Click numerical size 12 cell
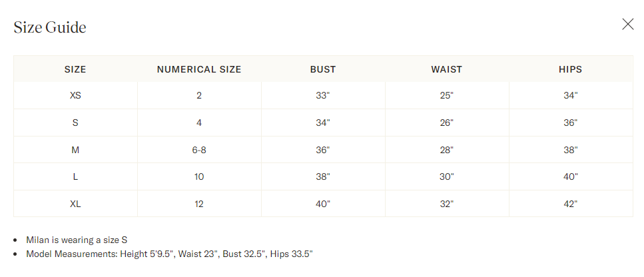644x277 pixels. (199, 204)
